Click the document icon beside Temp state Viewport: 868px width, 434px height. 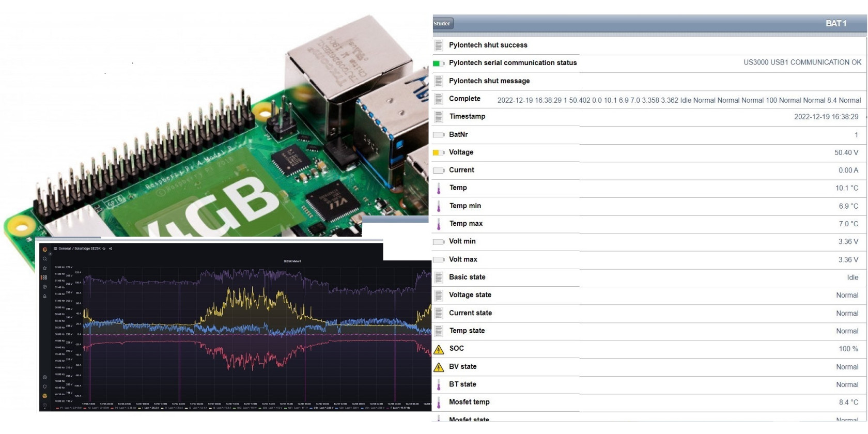[x=439, y=331]
